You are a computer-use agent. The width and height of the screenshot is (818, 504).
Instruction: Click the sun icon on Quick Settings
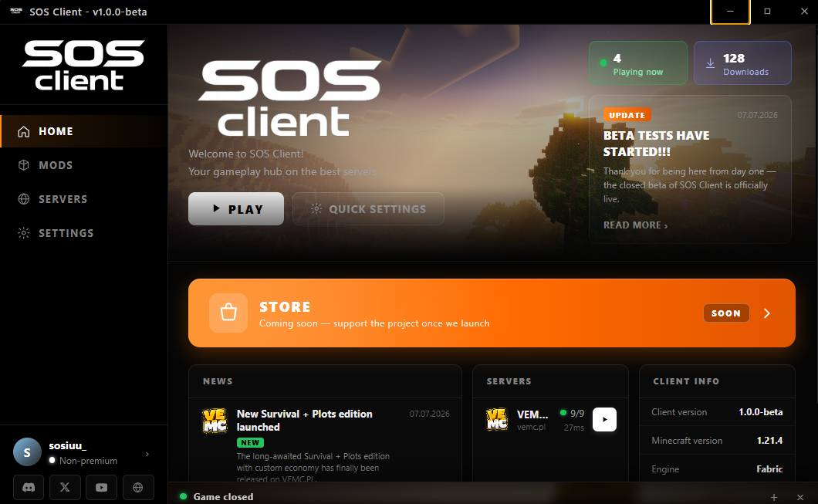(x=316, y=208)
